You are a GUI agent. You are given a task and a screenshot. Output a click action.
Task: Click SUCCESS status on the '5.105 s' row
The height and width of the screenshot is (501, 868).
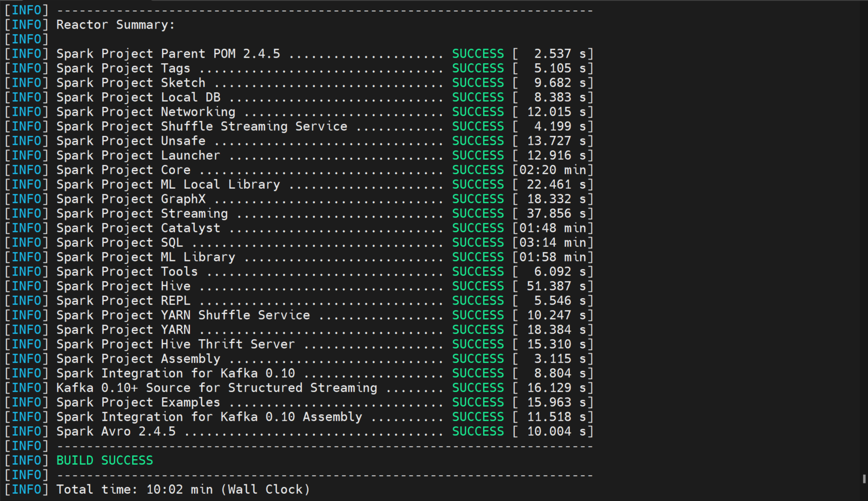[478, 68]
